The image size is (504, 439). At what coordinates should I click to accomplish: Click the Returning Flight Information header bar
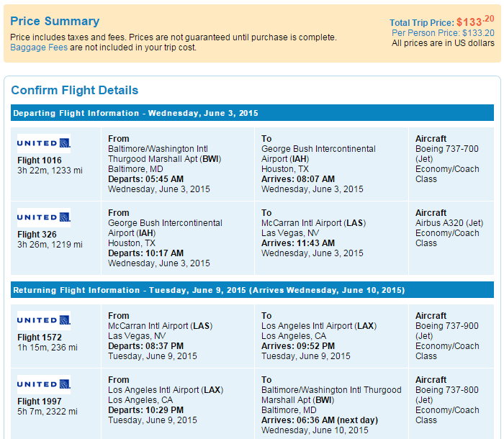point(252,290)
